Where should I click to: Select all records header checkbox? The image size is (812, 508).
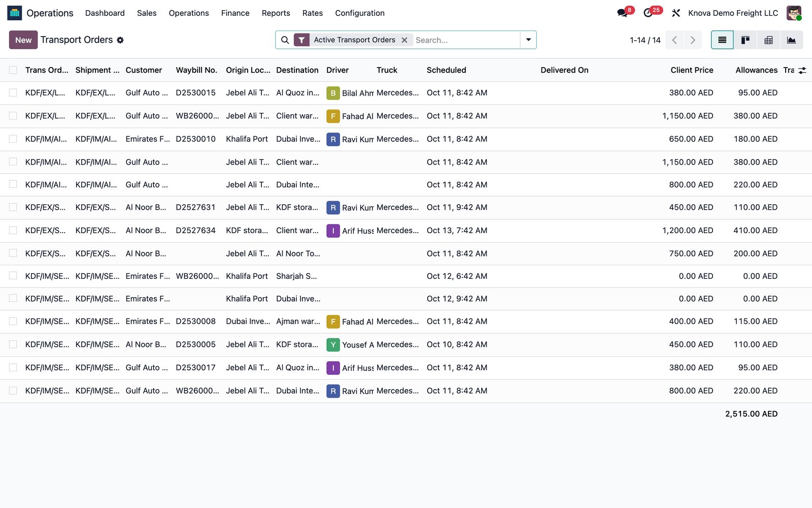[x=13, y=70]
